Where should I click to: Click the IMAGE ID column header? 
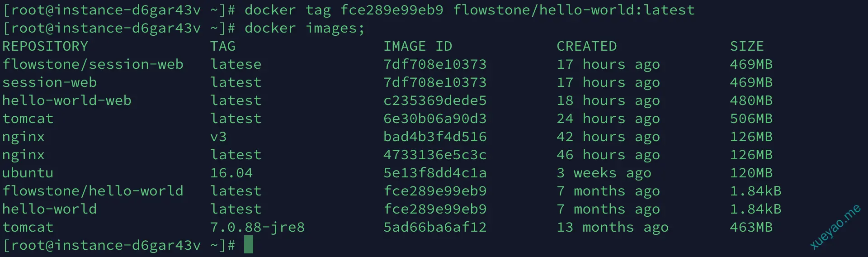(418, 46)
